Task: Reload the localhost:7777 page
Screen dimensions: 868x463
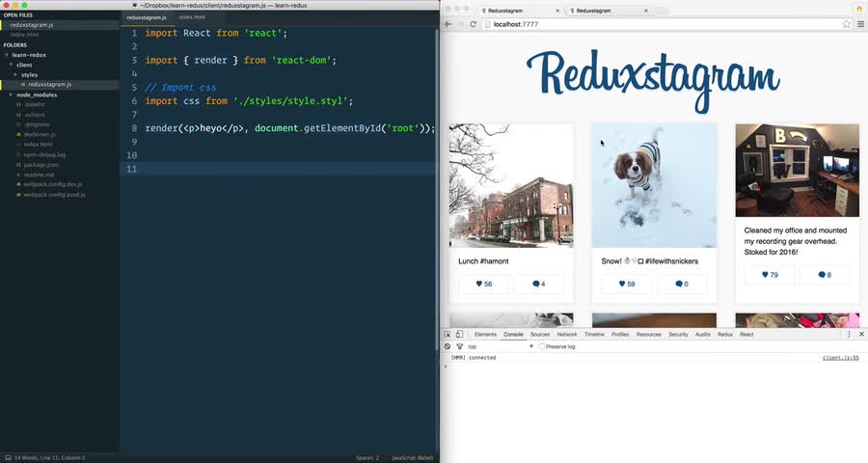Action: [x=474, y=24]
